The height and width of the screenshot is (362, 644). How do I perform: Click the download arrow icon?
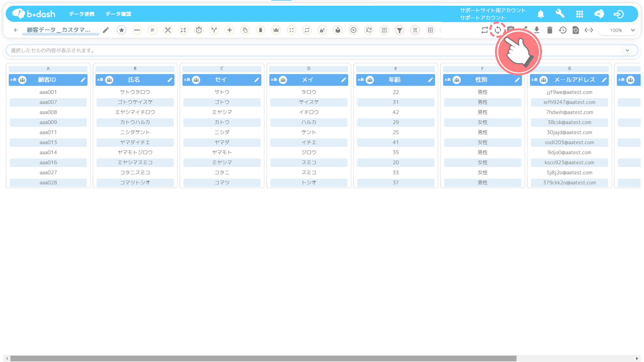click(x=536, y=30)
